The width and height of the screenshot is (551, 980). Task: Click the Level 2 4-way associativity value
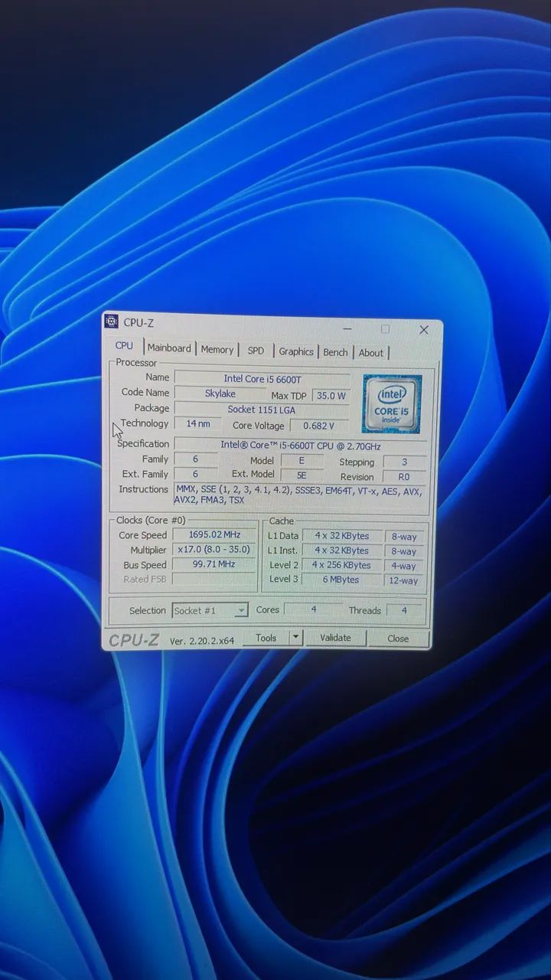pyautogui.click(x=403, y=566)
